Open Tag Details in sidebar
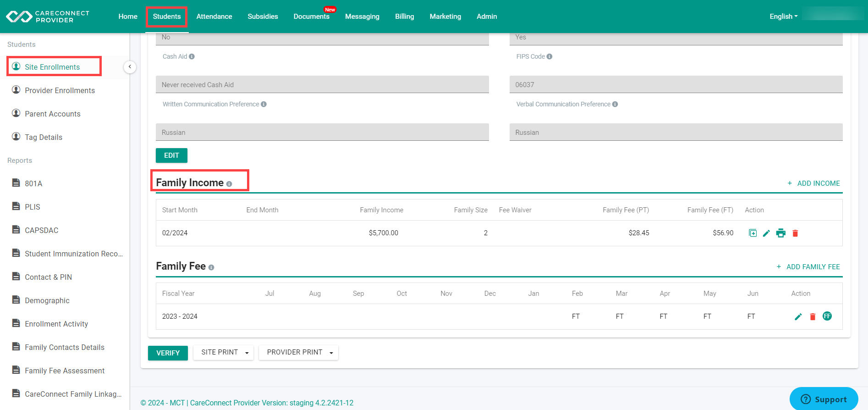The width and height of the screenshot is (868, 410). (x=44, y=137)
